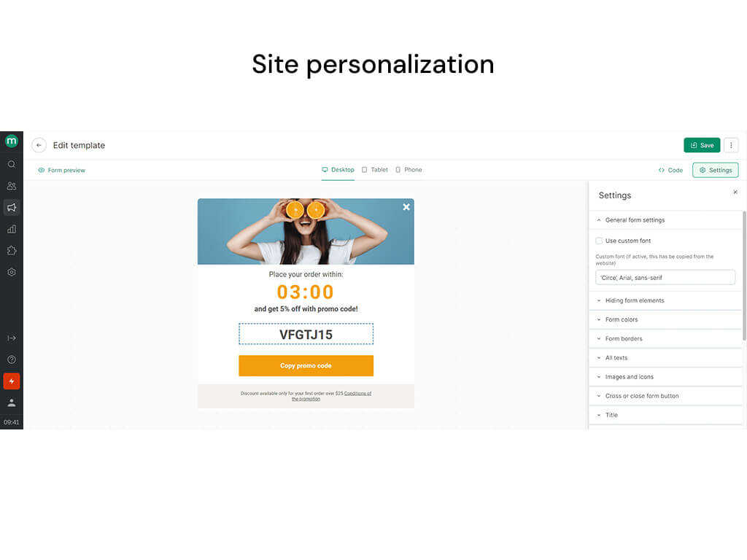Image resolution: width=747 pixels, height=560 pixels.
Task: Enable the Use custom font checkbox
Action: click(x=599, y=241)
